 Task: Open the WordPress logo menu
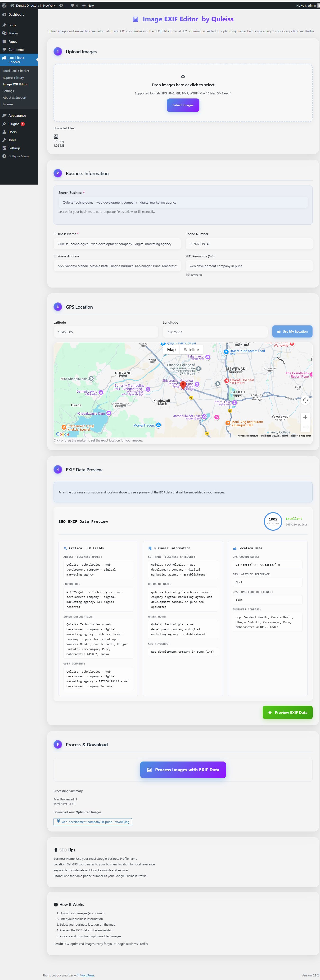(x=4, y=6)
